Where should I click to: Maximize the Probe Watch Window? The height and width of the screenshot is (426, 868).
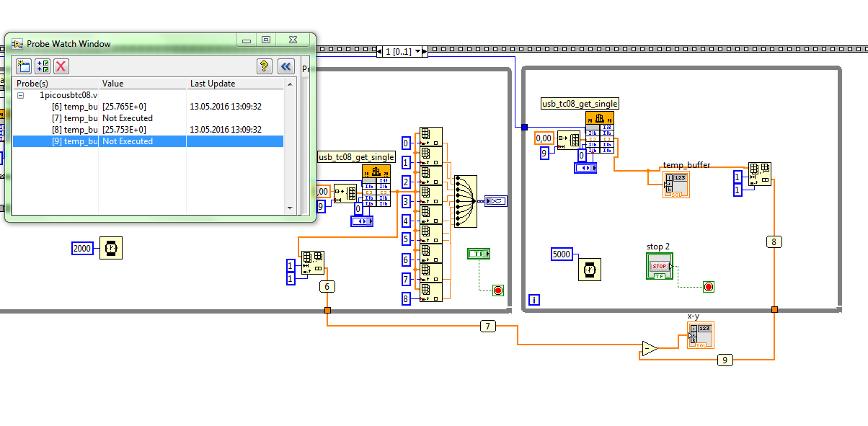pyautogui.click(x=266, y=40)
